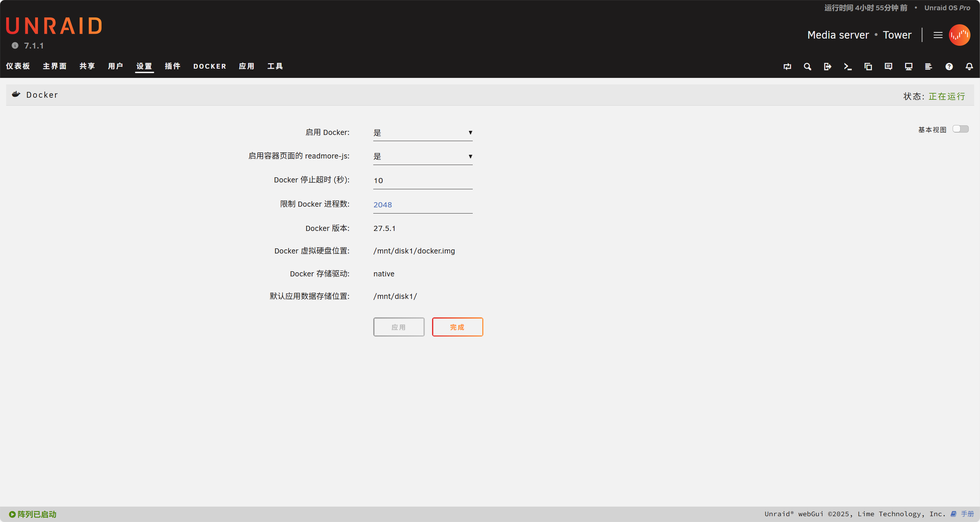Open the 插件 plugins tab
980x522 pixels.
point(172,66)
